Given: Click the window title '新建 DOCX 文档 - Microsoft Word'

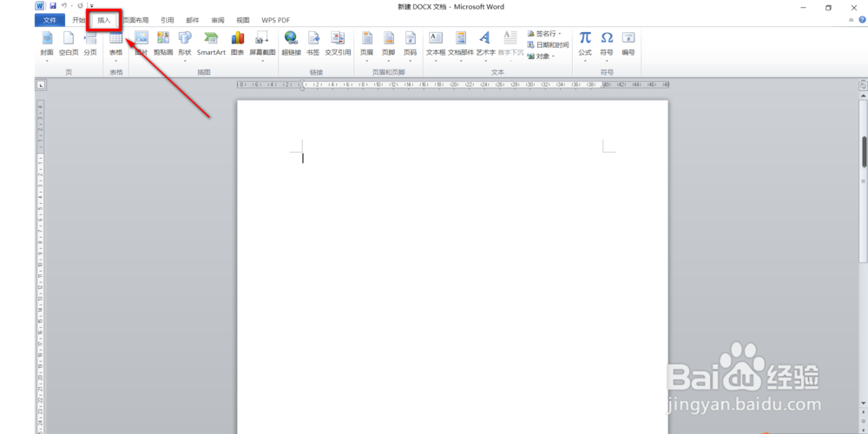Looking at the screenshot, I should pyautogui.click(x=450, y=7).
